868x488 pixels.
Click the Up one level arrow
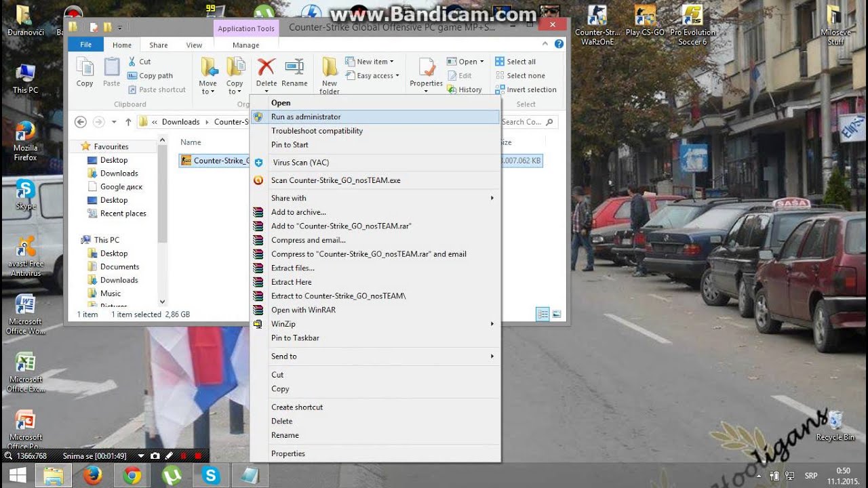coord(128,122)
